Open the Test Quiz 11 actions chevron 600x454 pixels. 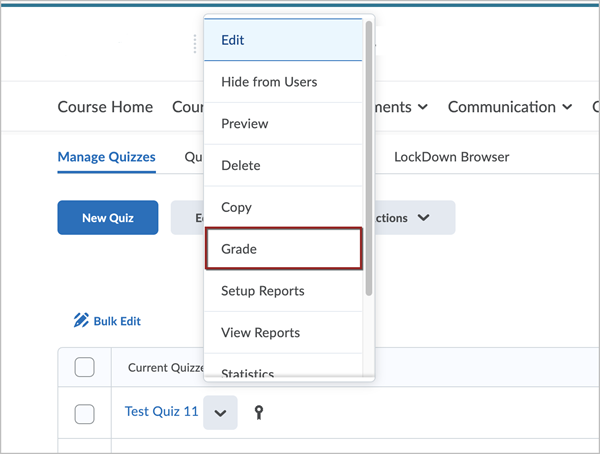220,413
